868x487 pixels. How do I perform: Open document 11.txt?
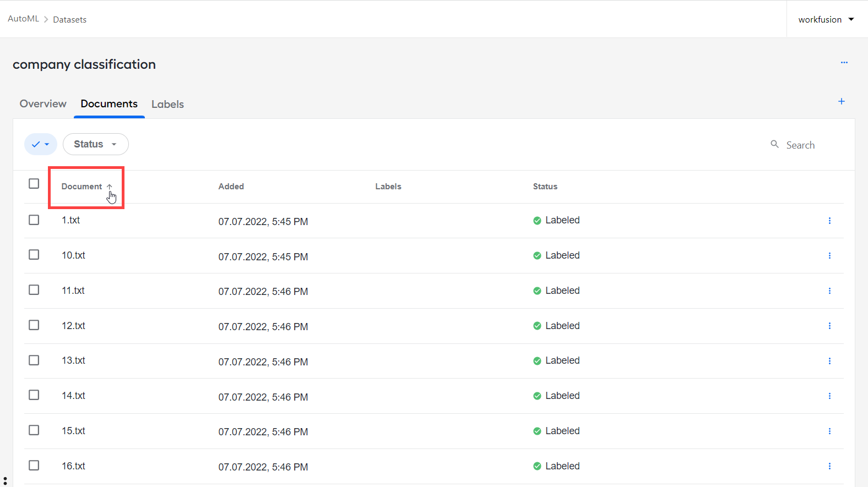pos(73,291)
